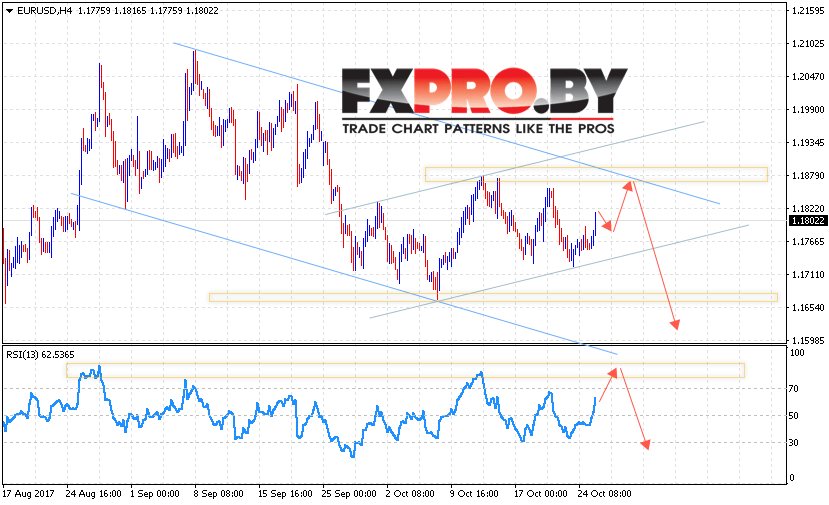Select the price scale value 1.17110

(x=808, y=274)
